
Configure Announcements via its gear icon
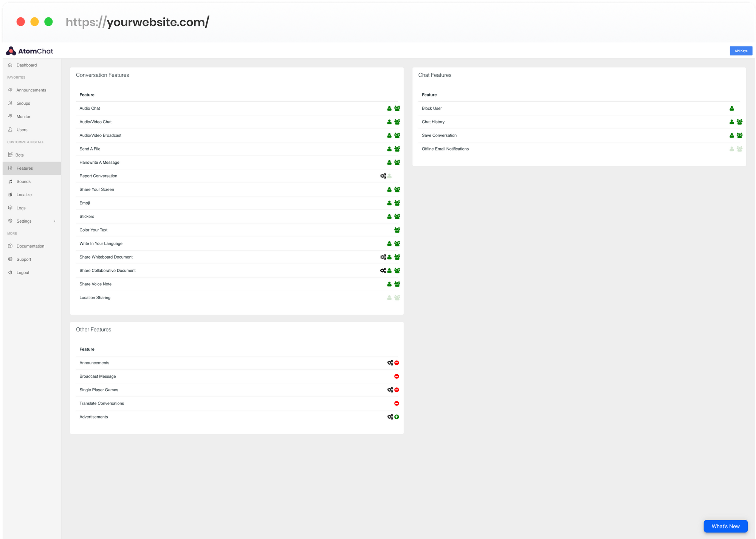pyautogui.click(x=390, y=362)
